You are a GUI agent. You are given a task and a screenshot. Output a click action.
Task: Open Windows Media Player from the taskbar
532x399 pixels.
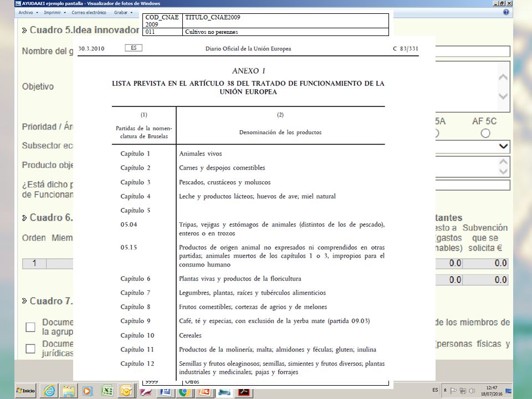click(x=87, y=391)
